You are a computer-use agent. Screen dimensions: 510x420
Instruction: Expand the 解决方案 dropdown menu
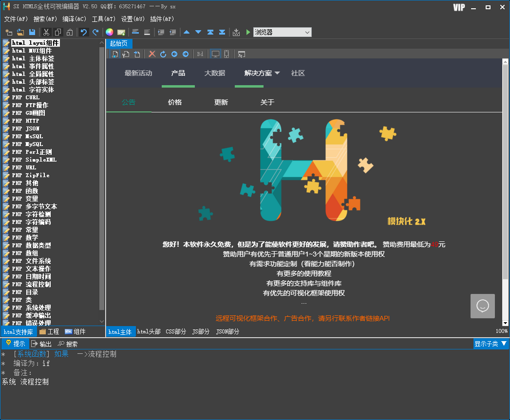point(262,73)
